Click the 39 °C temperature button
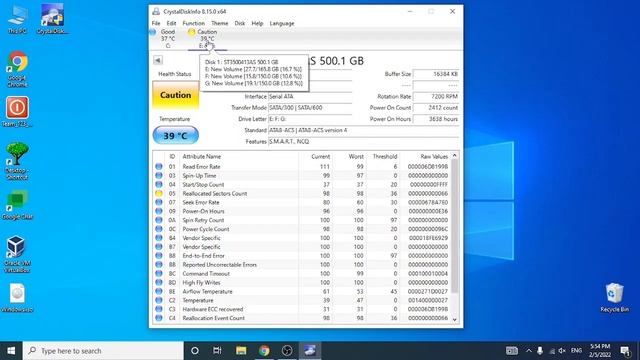The height and width of the screenshot is (360, 640). pyautogui.click(x=176, y=136)
